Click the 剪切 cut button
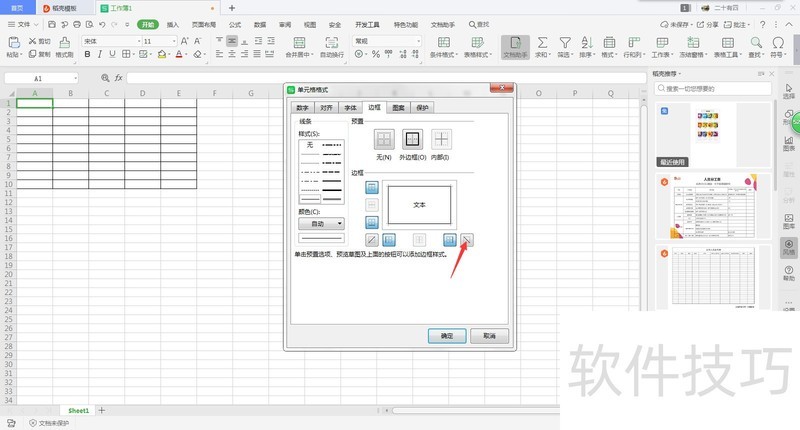800x430 pixels. (x=39, y=41)
